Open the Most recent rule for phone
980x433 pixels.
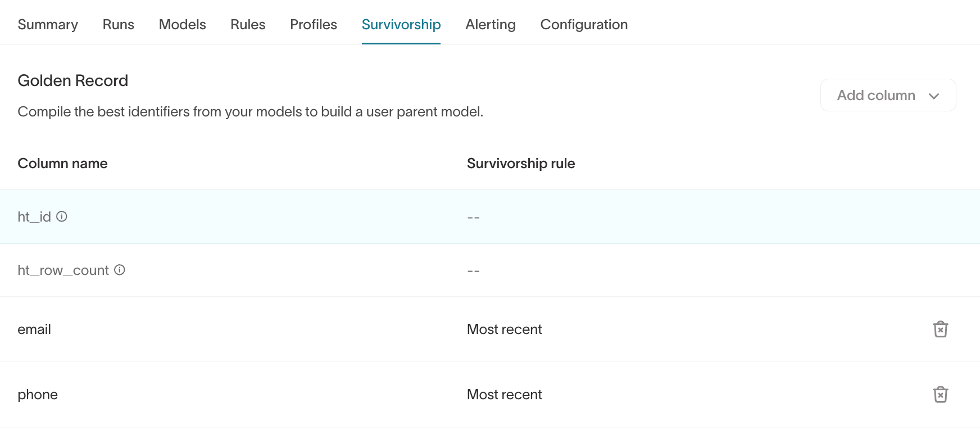pyautogui.click(x=504, y=395)
